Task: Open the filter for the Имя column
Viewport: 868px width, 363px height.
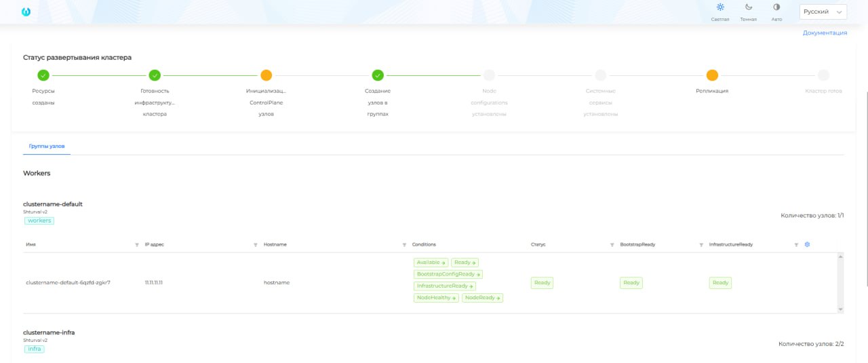Action: pos(137,244)
